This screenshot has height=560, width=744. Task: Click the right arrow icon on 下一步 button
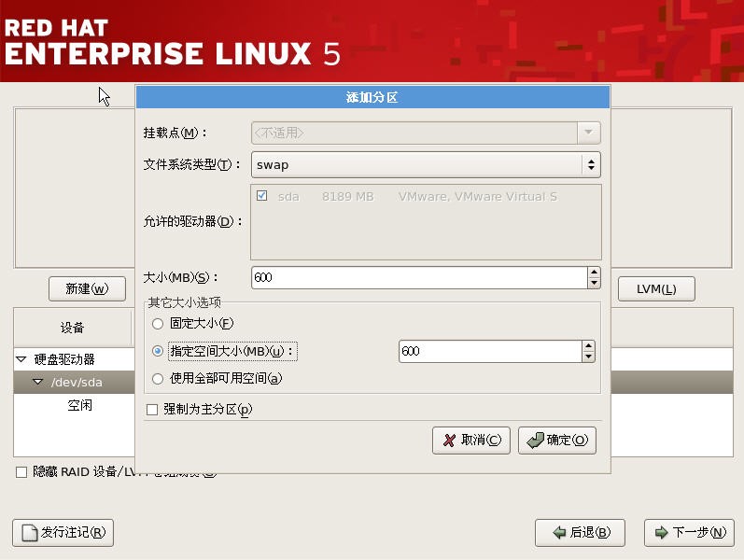661,533
